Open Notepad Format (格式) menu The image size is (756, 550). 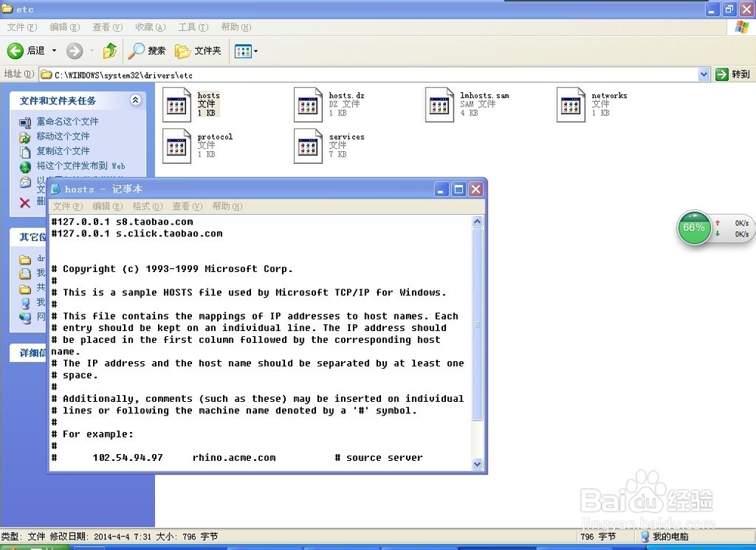[147, 206]
